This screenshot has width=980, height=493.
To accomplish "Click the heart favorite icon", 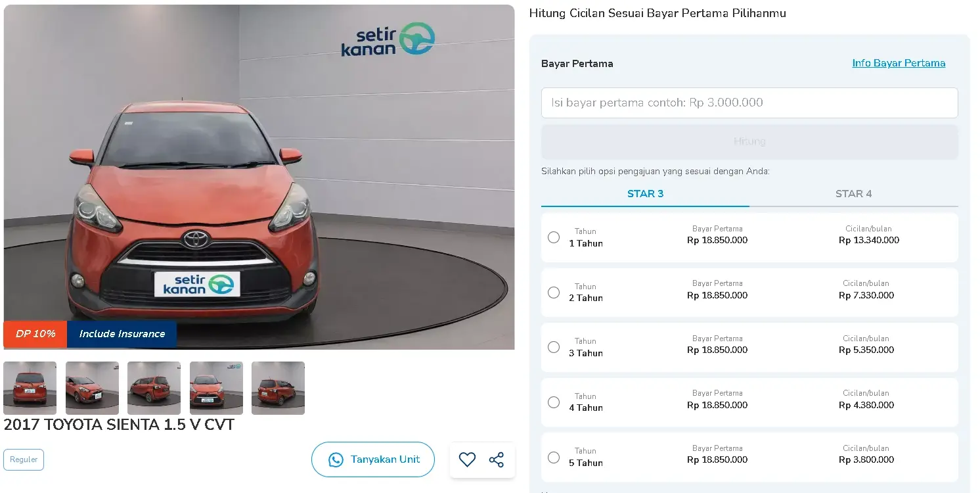I will (467, 460).
